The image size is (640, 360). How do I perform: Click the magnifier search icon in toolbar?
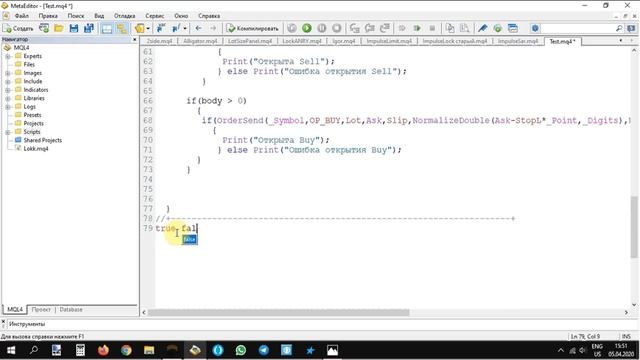619,28
